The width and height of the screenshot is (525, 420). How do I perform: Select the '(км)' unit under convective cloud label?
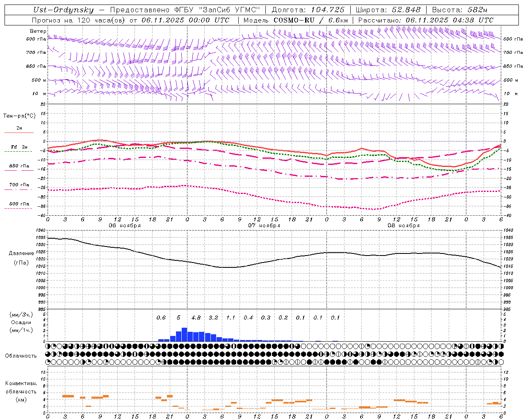click(21, 399)
